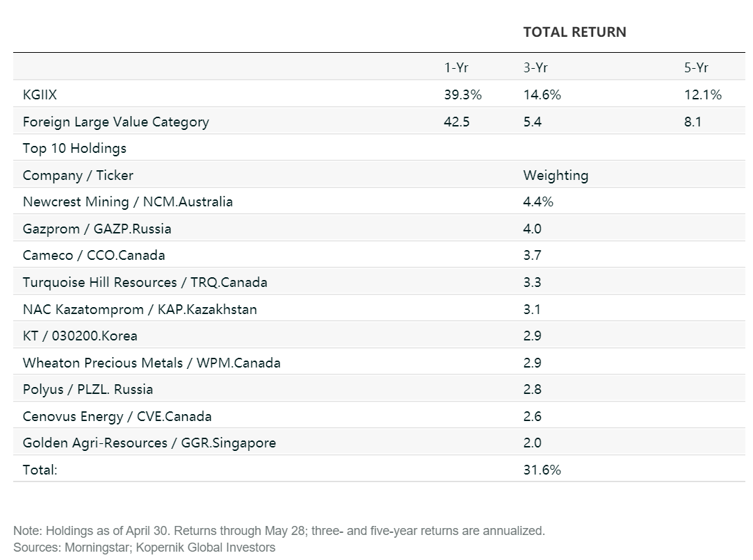Click category 3-Yr value 5.4
This screenshot has height=560, width=753.
coord(532,122)
